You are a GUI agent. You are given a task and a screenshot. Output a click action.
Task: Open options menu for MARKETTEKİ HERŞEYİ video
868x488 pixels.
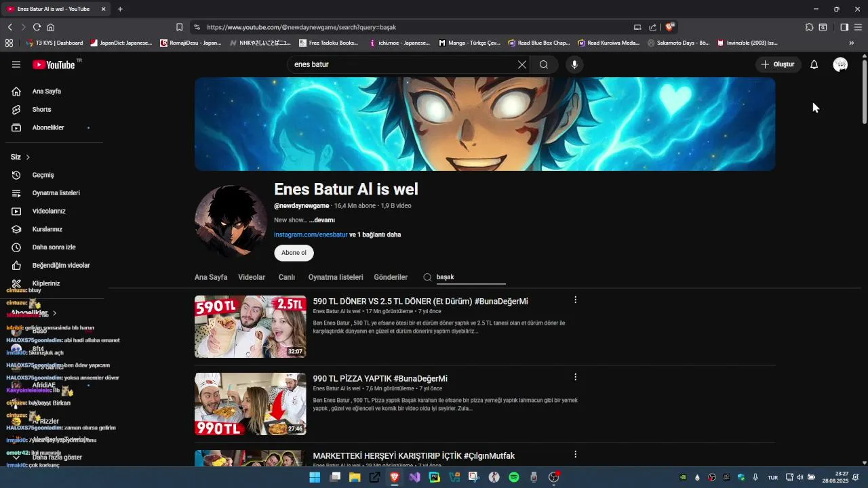(x=576, y=454)
